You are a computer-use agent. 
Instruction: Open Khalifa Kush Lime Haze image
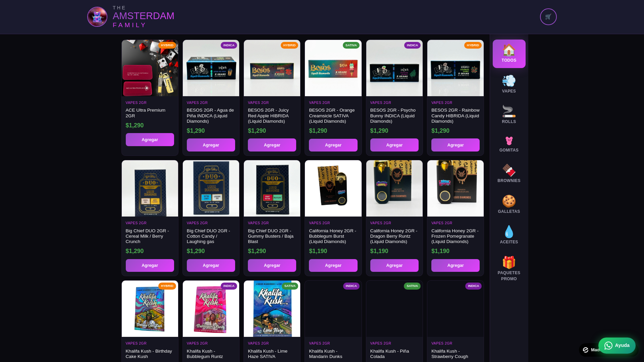(272, 309)
